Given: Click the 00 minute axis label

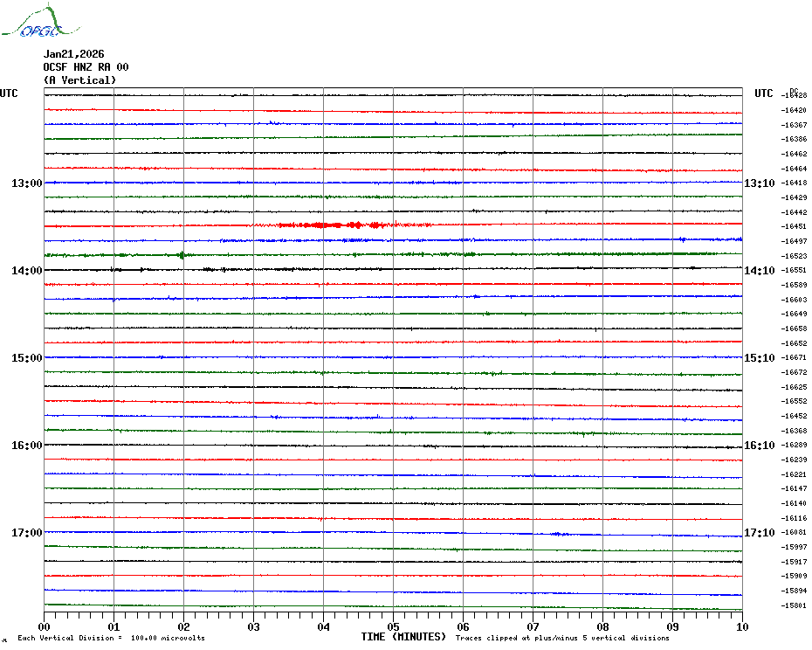Looking at the screenshot, I should (44, 626).
